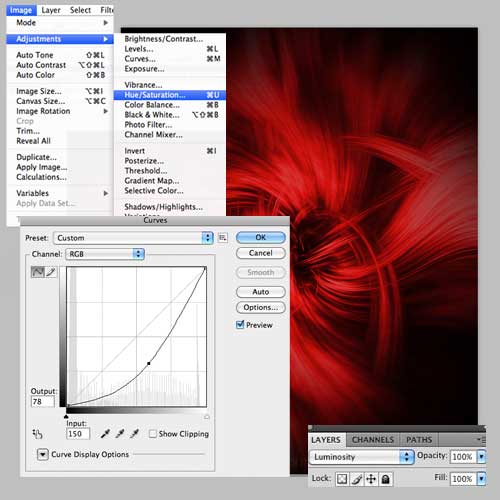Expand Curve Display Options
Viewport: 500px width, 500px height.
point(43,454)
